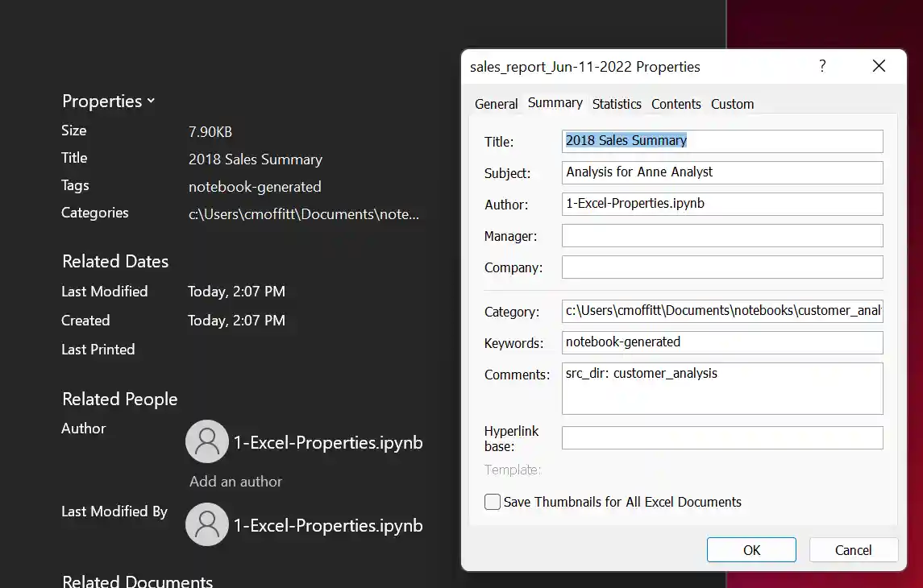Select the Keywords field text

click(x=721, y=342)
